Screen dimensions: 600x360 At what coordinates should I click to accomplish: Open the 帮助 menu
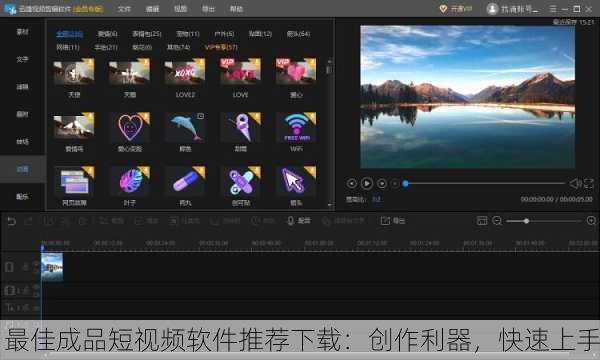coord(236,9)
